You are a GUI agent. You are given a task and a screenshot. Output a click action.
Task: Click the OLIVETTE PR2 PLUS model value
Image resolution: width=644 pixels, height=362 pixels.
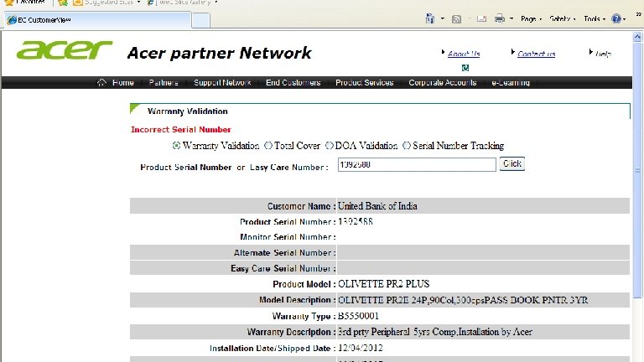click(x=383, y=284)
